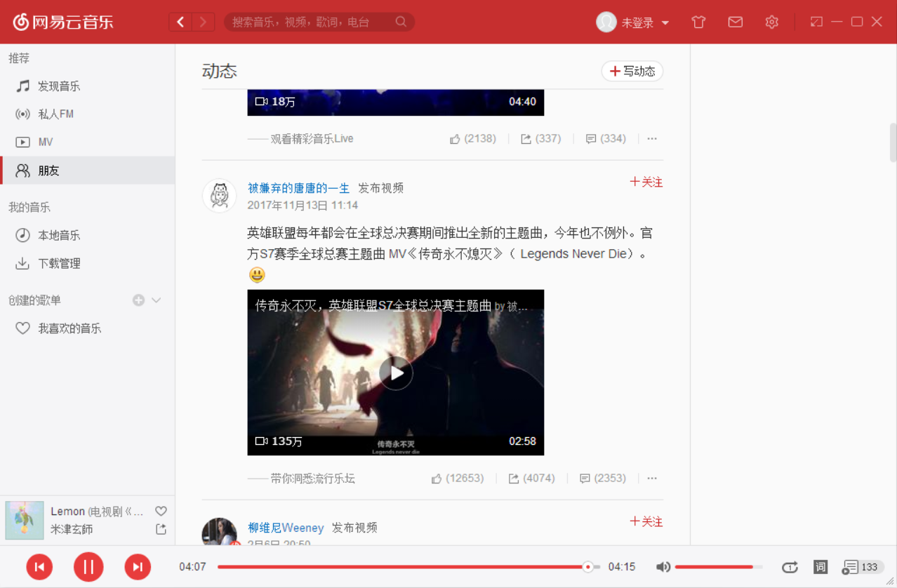Mute the volume speaker icon
This screenshot has height=588, width=897.
pyautogui.click(x=663, y=567)
